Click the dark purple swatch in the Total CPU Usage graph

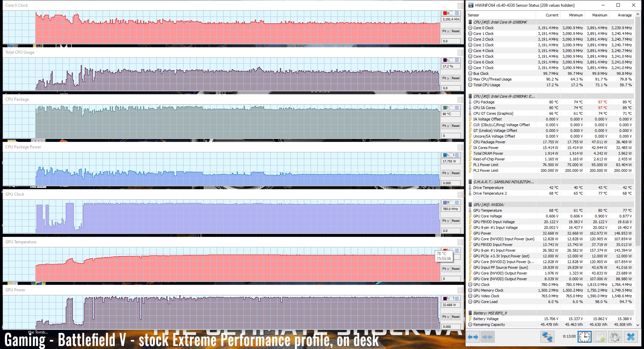[445, 60]
